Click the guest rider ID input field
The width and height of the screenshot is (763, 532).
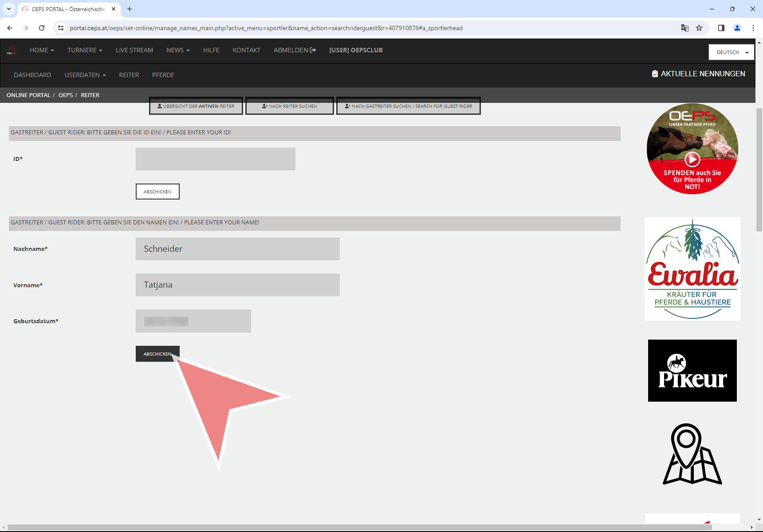pyautogui.click(x=215, y=159)
